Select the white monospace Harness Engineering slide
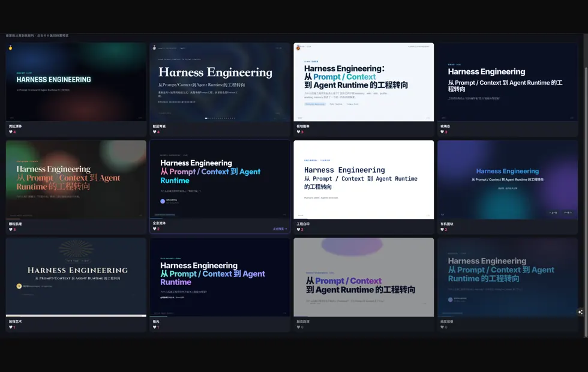Image resolution: width=588 pixels, height=372 pixels. [x=364, y=179]
